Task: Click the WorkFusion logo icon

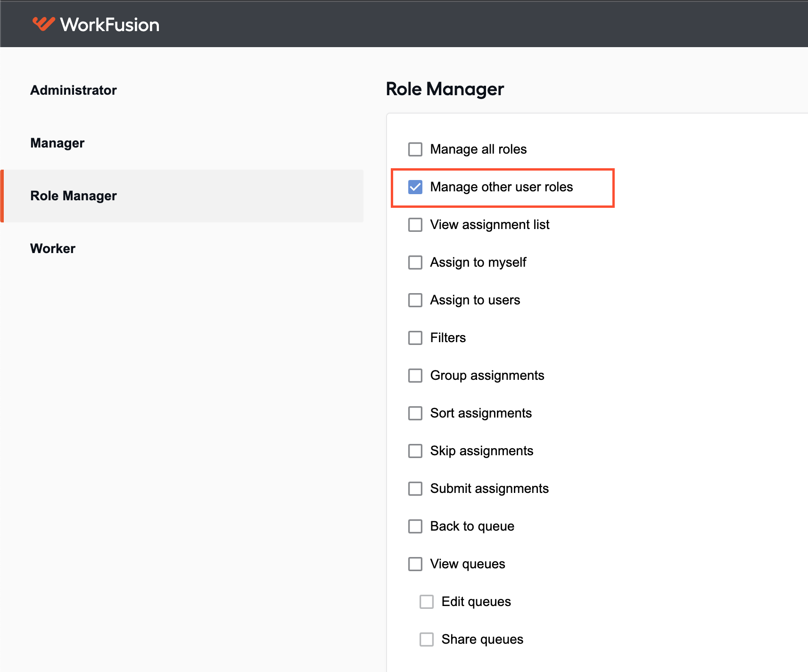Action: (x=43, y=24)
